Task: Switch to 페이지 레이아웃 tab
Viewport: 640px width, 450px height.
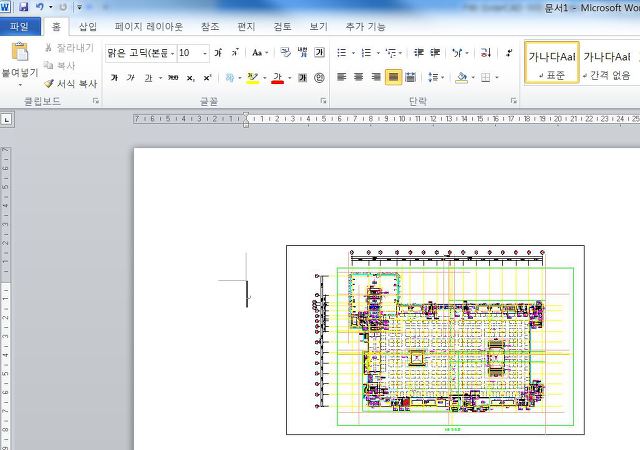Action: 148,27
